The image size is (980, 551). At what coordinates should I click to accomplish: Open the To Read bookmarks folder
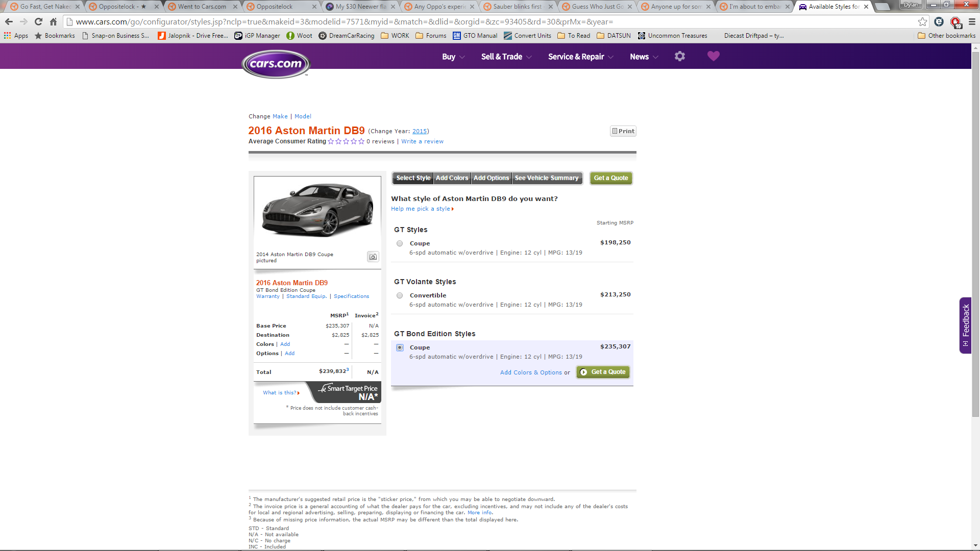click(574, 36)
